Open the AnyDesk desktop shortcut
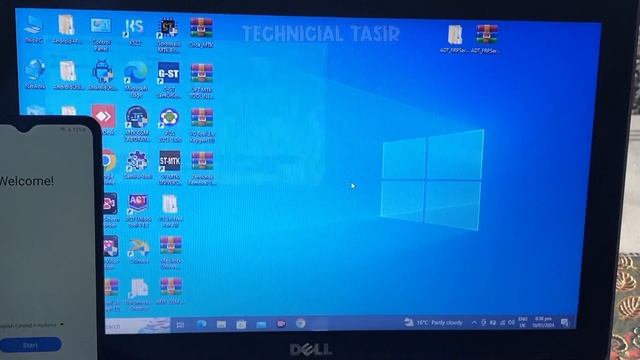This screenshot has width=640, height=360. coord(104,119)
